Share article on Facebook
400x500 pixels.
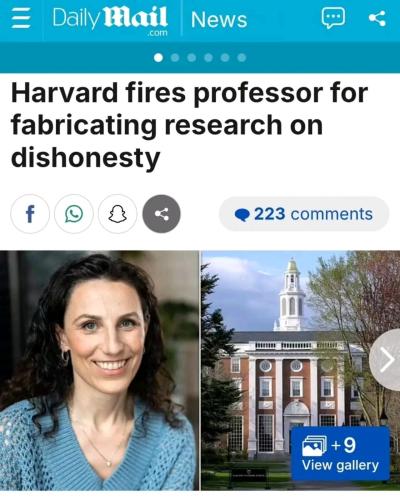[x=30, y=214]
